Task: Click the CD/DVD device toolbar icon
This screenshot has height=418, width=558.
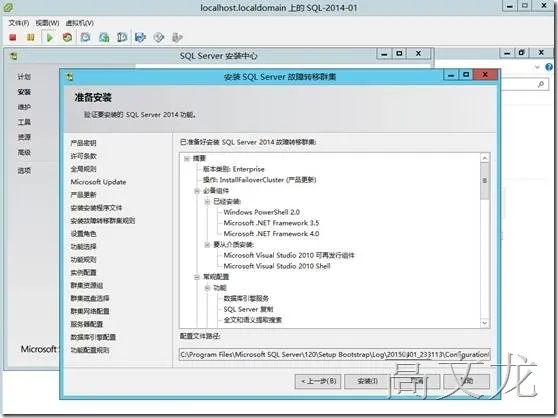Action: [x=159, y=37]
